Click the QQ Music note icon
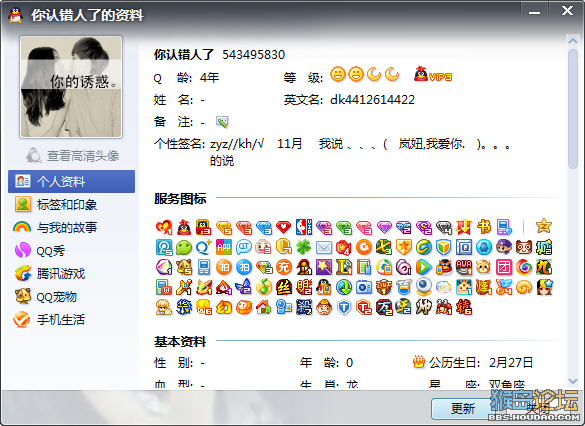585x426 pixels. coord(264,287)
